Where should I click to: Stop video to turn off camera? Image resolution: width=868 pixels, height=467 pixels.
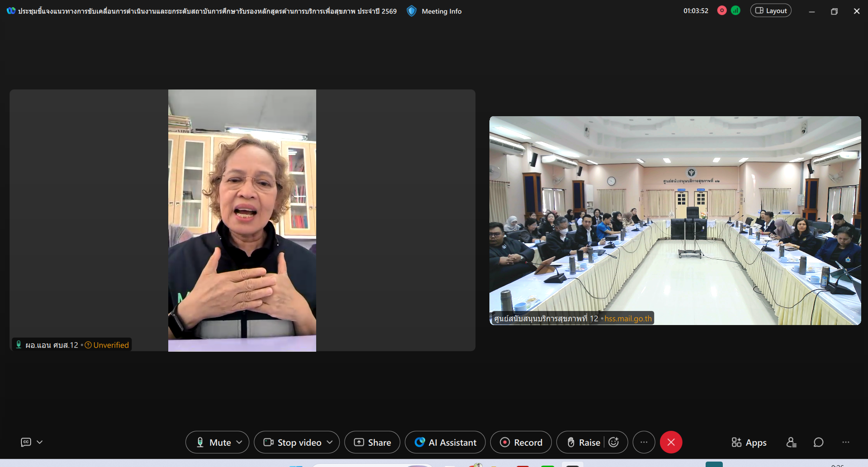(292, 442)
